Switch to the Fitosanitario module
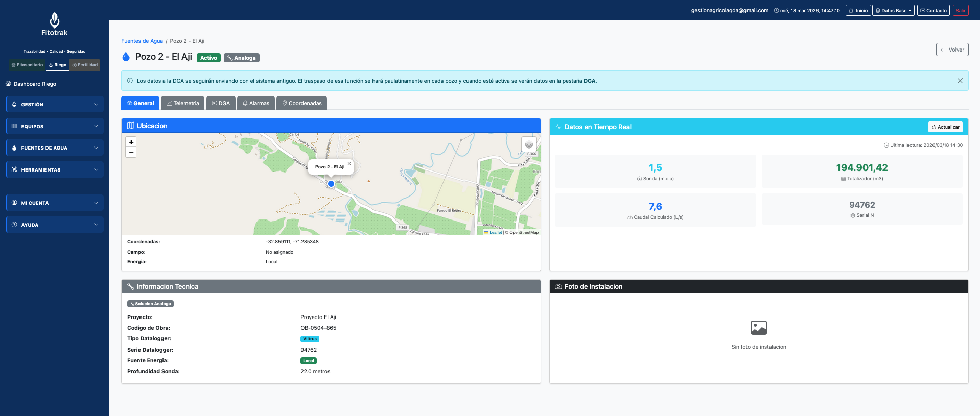This screenshot has width=980, height=416. pyautogui.click(x=28, y=65)
